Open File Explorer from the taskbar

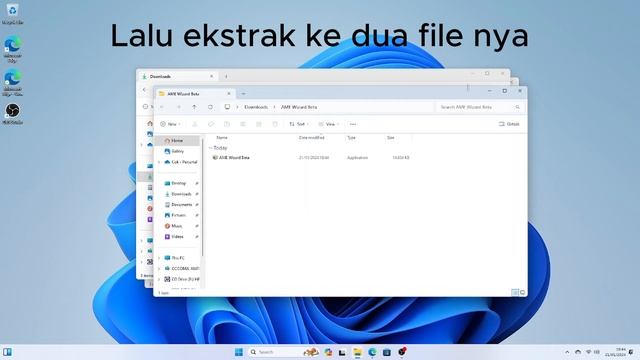click(x=357, y=352)
